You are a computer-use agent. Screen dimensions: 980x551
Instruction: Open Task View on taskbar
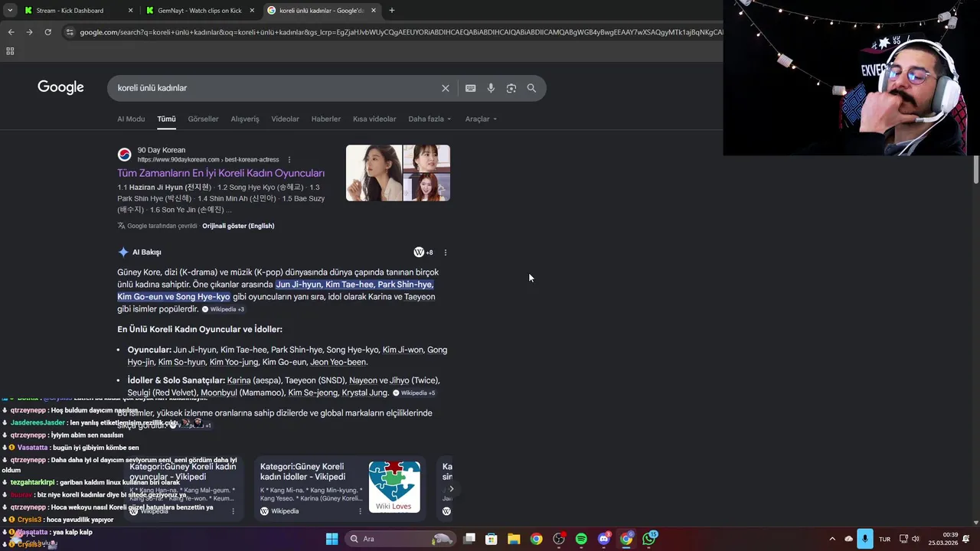[469, 539]
